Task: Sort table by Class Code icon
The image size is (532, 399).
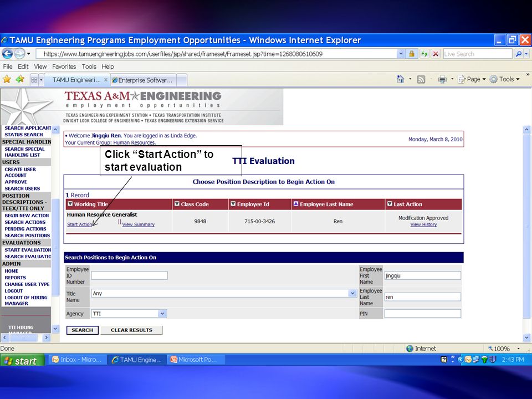Action: tap(177, 204)
